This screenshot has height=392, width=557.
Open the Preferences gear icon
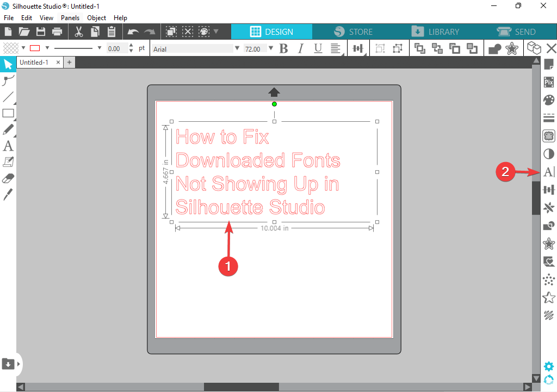point(549,366)
